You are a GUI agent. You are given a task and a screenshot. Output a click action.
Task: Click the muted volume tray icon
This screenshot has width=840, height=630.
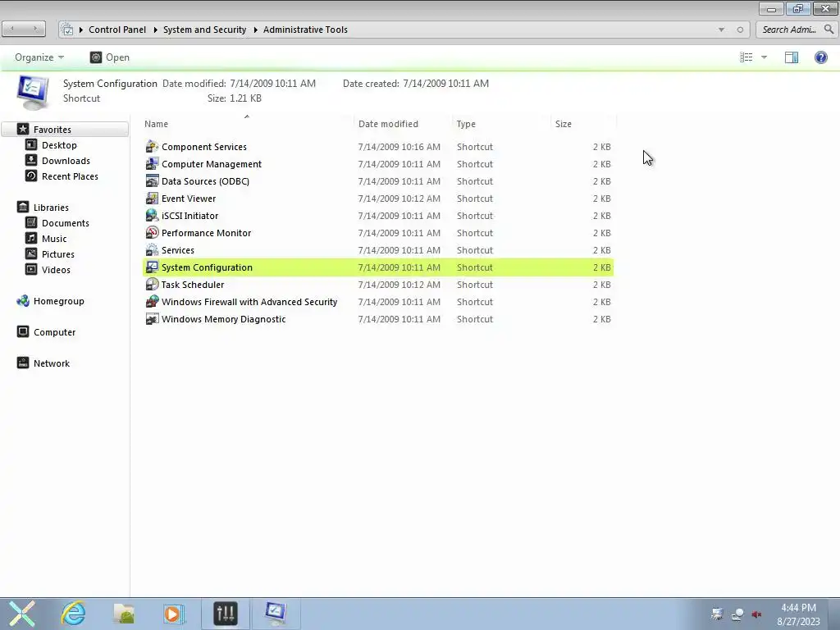pyautogui.click(x=757, y=614)
